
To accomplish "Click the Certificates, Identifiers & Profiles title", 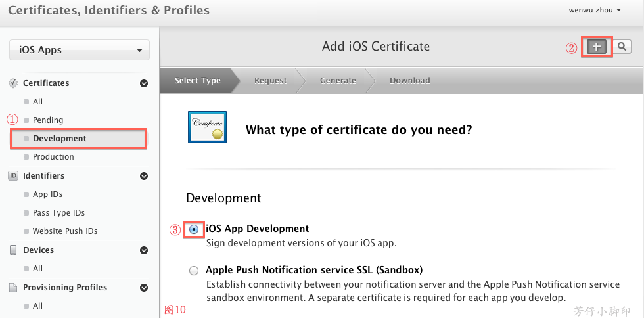I will (x=109, y=11).
